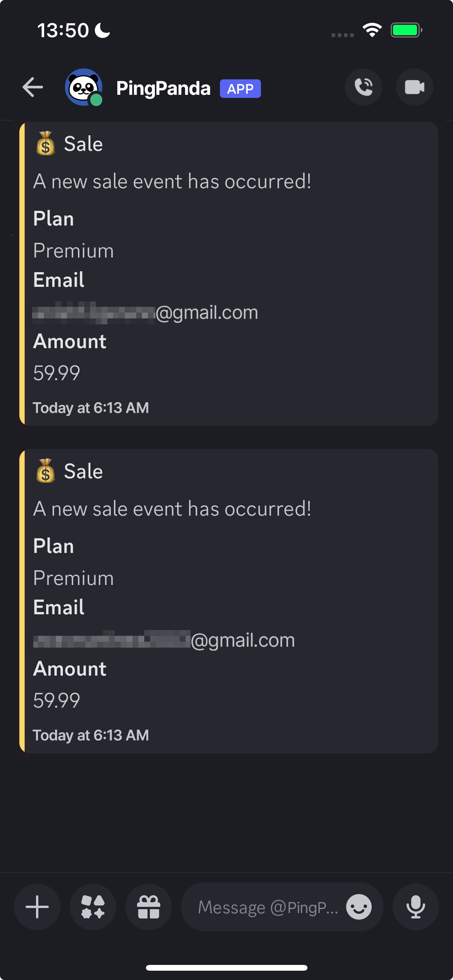Tap the first blurred gmail address

tap(146, 312)
